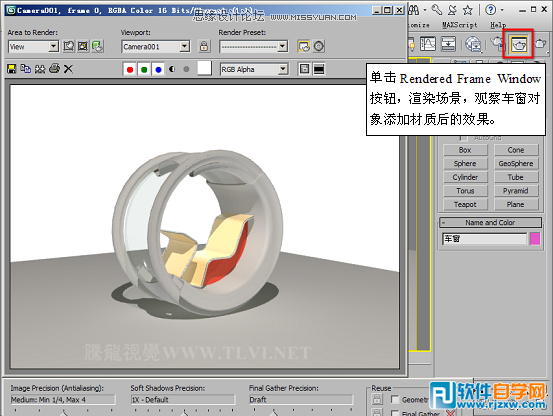Viewport: 553px width, 416px height.
Task: Click the 'Medium: Min 1/4, Max 4' field
Action: [x=63, y=400]
